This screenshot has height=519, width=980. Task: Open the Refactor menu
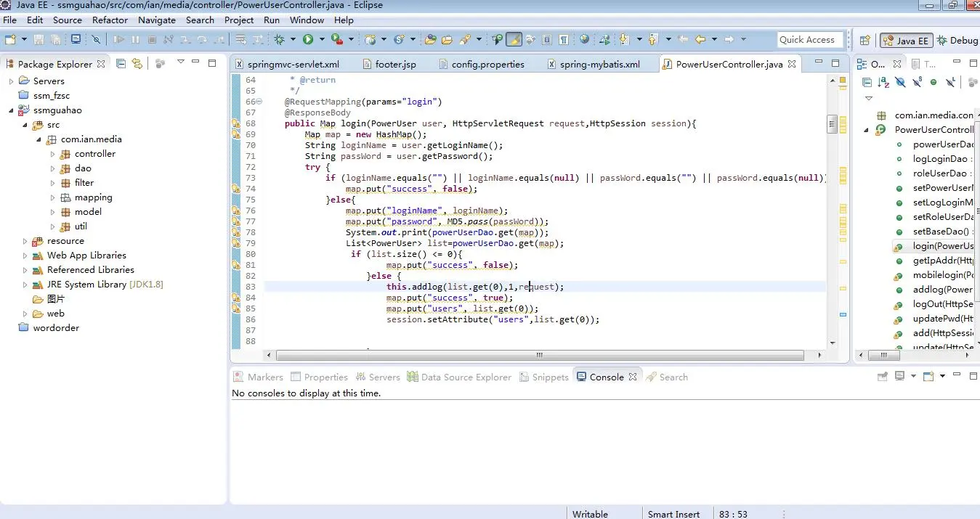(110, 20)
